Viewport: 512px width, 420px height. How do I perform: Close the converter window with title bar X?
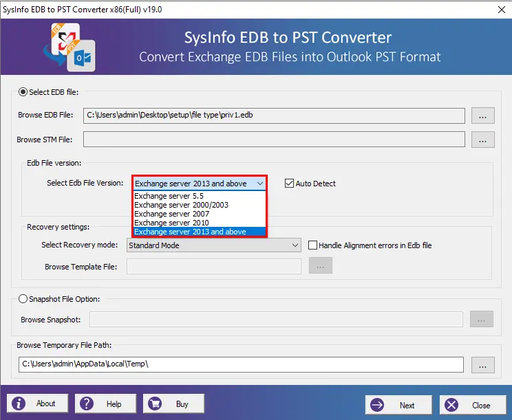[502, 10]
